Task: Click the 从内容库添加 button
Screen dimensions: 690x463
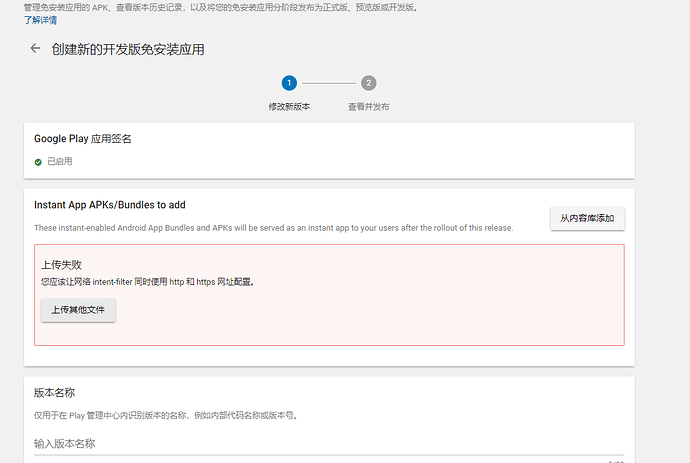Action: pos(587,218)
